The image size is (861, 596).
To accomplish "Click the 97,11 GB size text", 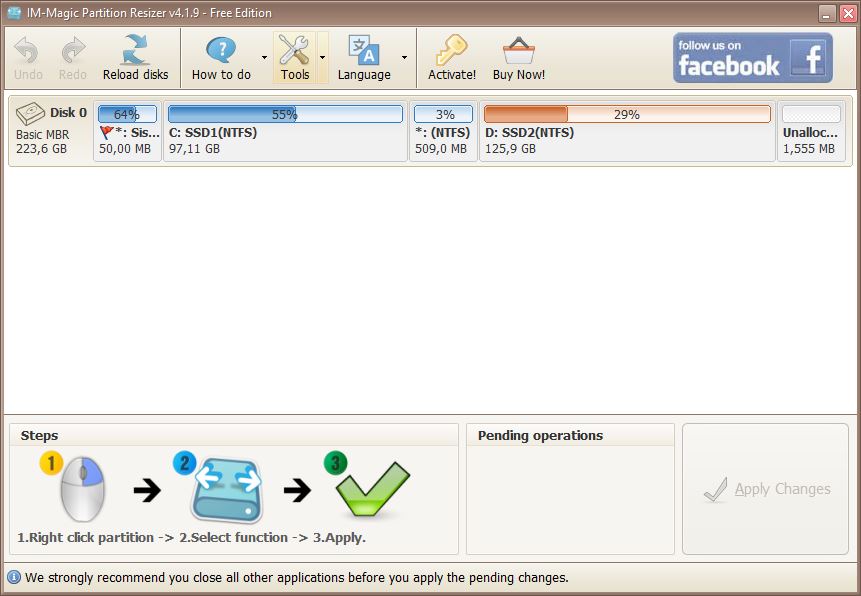I will click(194, 149).
